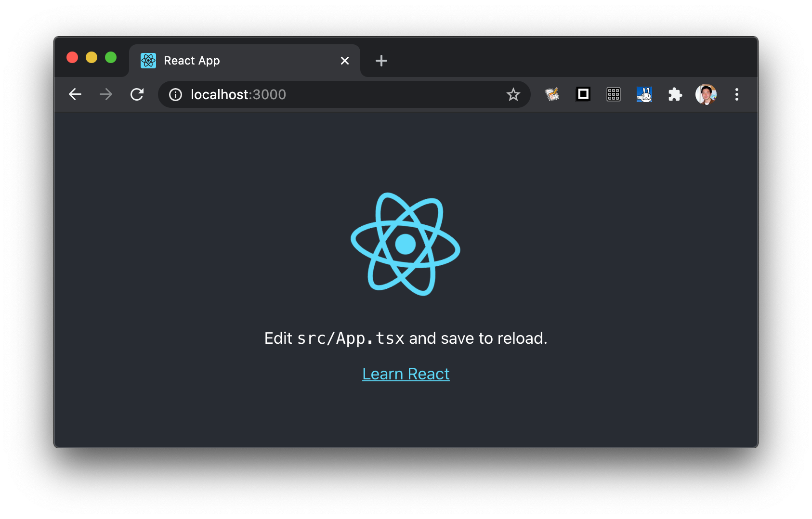The image size is (812, 519).
Task: Click the large React logo
Action: [406, 244]
